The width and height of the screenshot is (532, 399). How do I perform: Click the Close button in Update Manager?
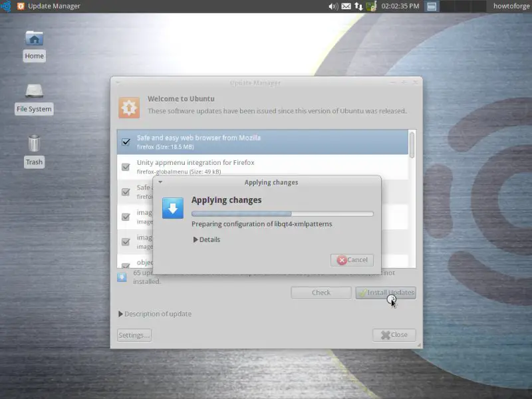pyautogui.click(x=394, y=335)
